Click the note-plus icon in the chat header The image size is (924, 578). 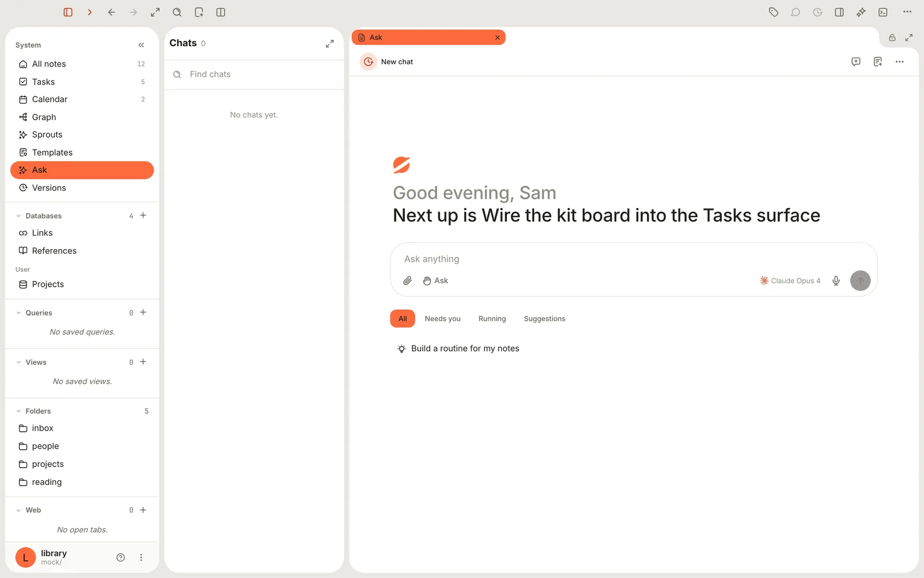878,62
